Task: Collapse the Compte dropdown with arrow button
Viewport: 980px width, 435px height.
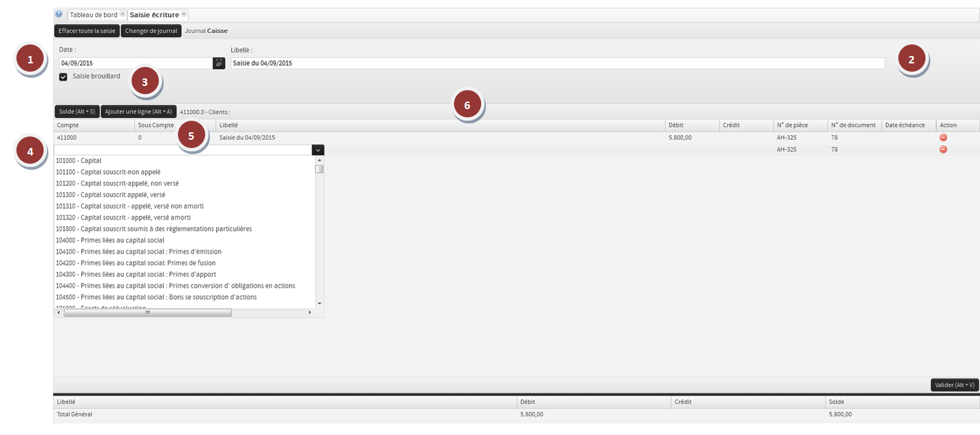Action: [x=318, y=150]
